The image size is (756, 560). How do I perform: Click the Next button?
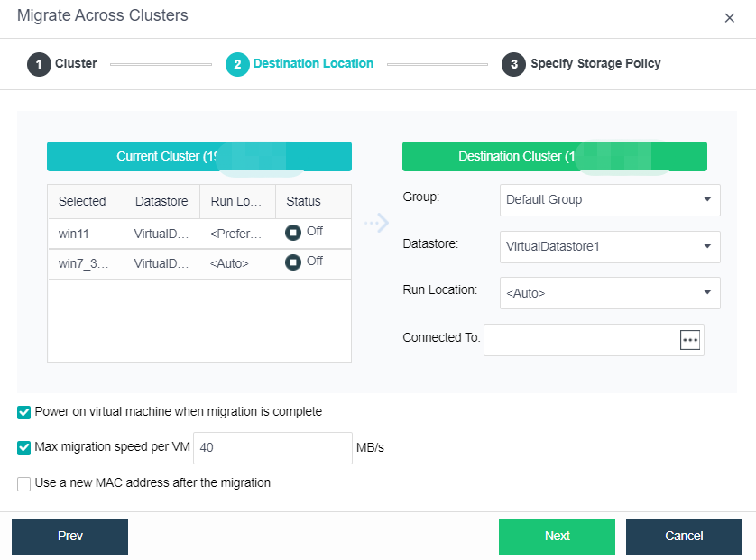coord(557,537)
